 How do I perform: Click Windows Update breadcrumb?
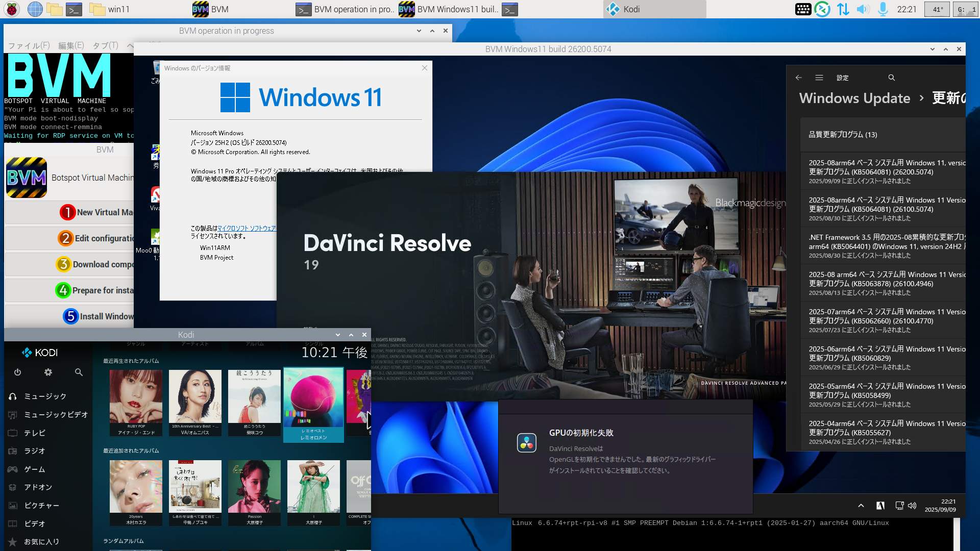click(854, 98)
